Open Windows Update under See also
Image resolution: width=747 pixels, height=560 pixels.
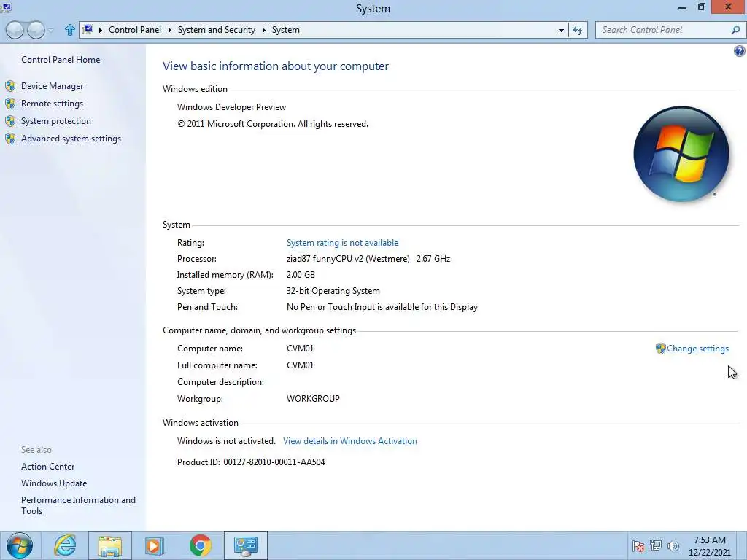54,483
